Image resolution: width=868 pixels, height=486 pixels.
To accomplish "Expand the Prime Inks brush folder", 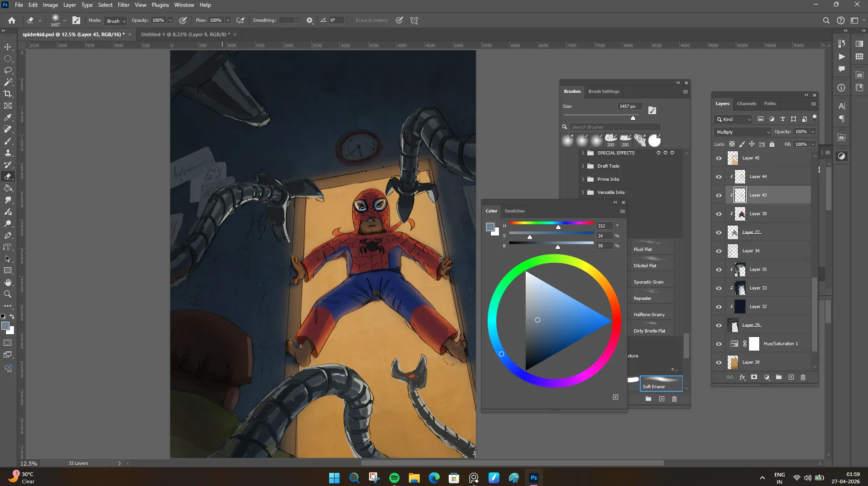I will coord(583,179).
